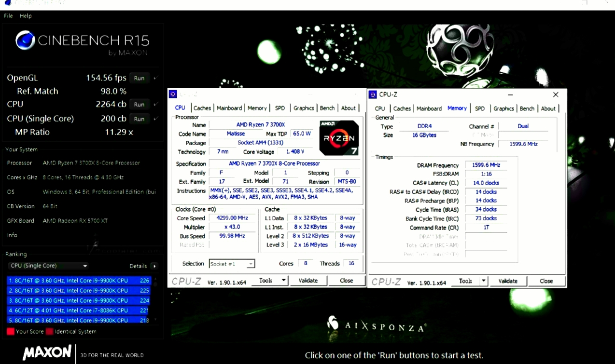This screenshot has width=615, height=364.
Task: Switch to Caches tab in left CPU-Z
Action: tap(202, 108)
